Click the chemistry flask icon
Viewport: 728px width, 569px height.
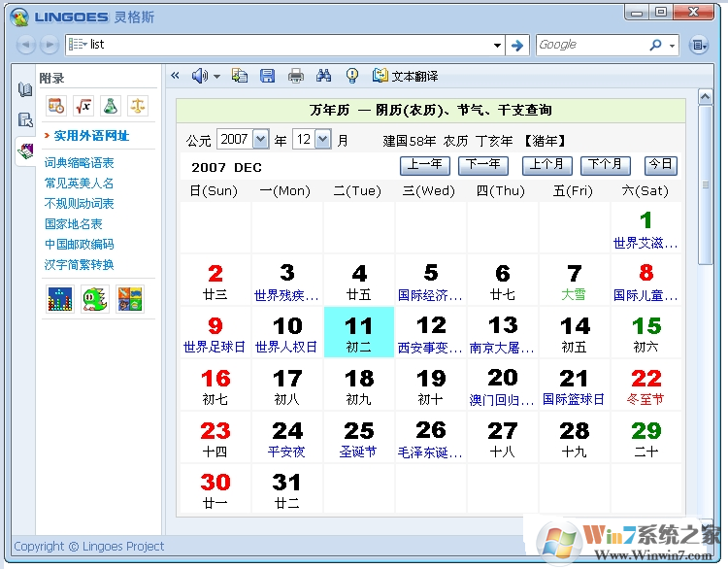tap(111, 106)
